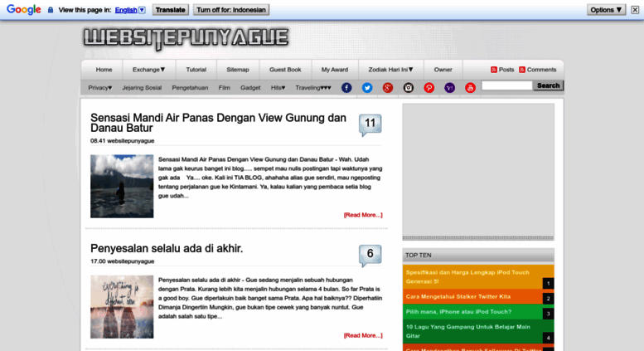Open the Yahoo social icon
Screen dimensions: 644x351
(x=450, y=88)
